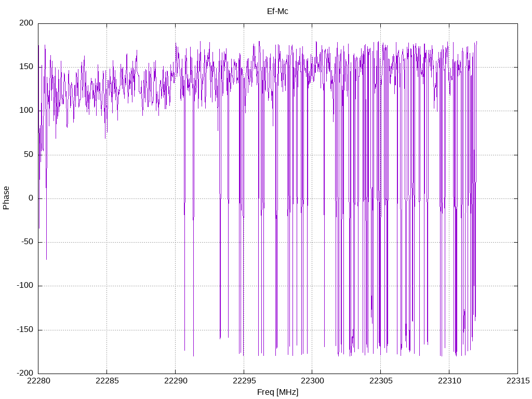The image size is (532, 399).
Task: Click x-axis tick label 22305
Action: coord(381,381)
